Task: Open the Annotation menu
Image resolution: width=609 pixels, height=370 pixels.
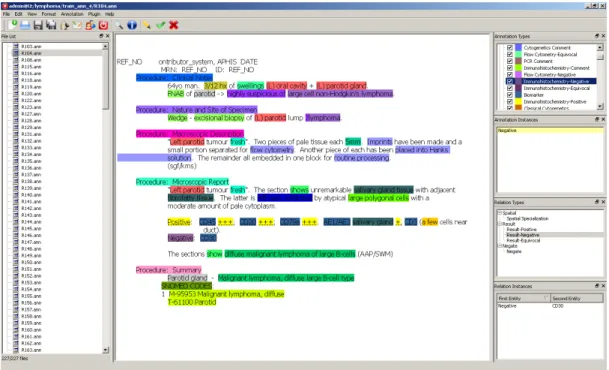Action: point(72,14)
